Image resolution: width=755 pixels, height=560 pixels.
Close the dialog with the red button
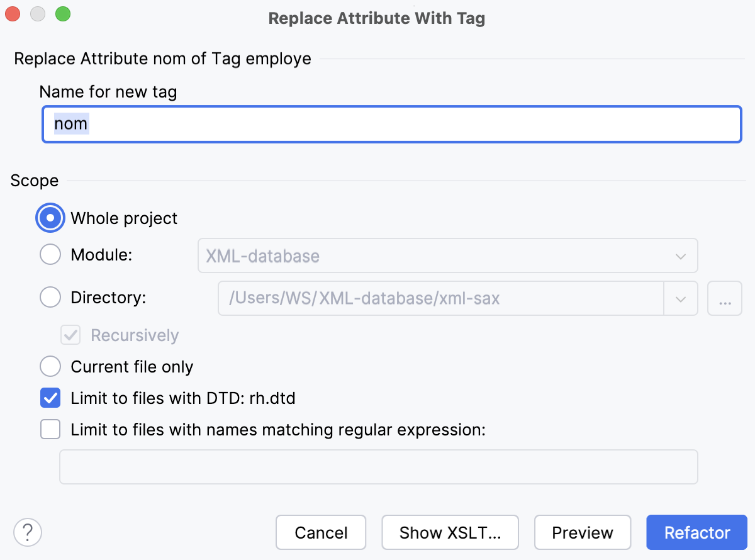pos(11,13)
